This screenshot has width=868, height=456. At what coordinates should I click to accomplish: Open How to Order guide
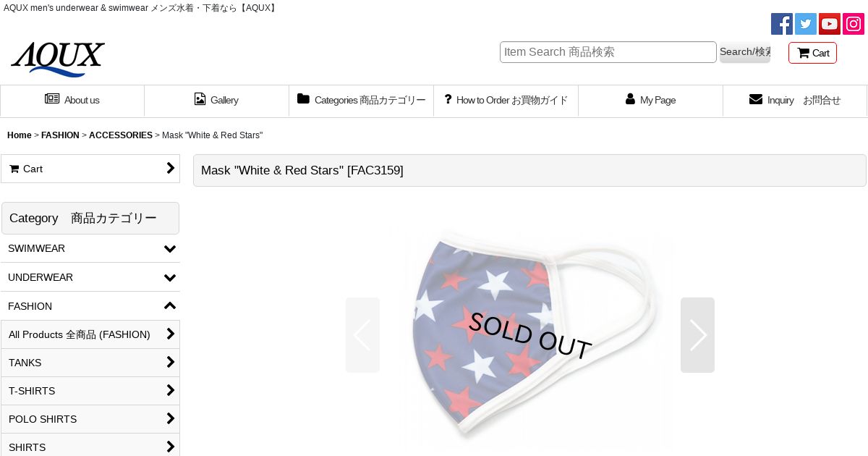[506, 100]
